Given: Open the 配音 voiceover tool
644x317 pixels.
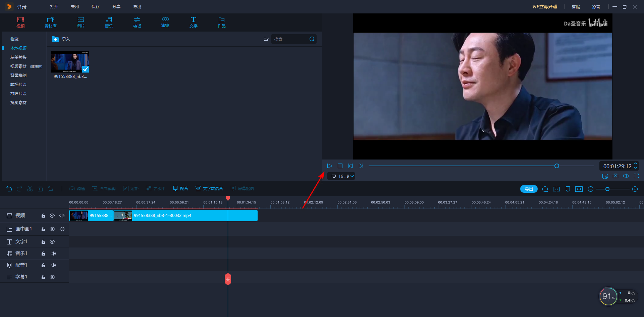Looking at the screenshot, I should click(180, 189).
